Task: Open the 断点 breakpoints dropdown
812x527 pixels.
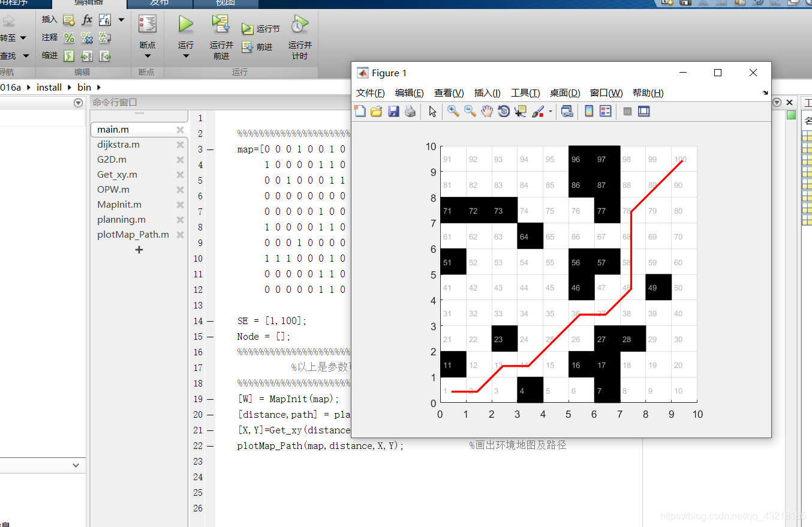Action: [148, 56]
